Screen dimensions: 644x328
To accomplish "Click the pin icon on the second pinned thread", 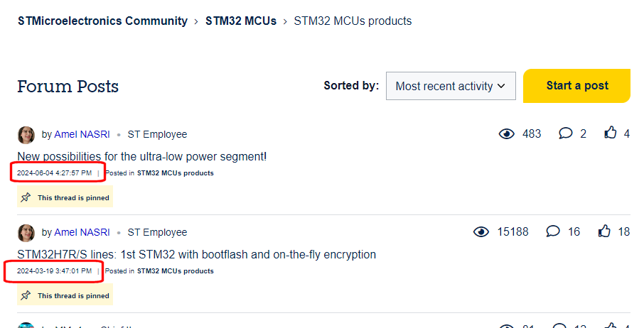I will click(x=26, y=295).
